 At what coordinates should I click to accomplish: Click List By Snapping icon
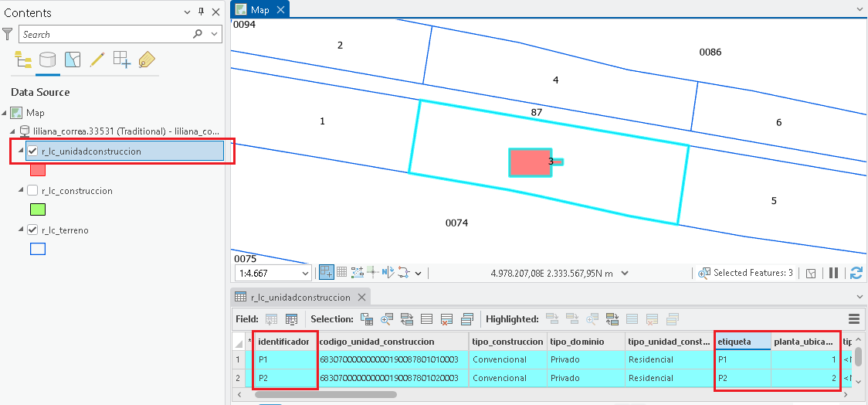[x=121, y=60]
